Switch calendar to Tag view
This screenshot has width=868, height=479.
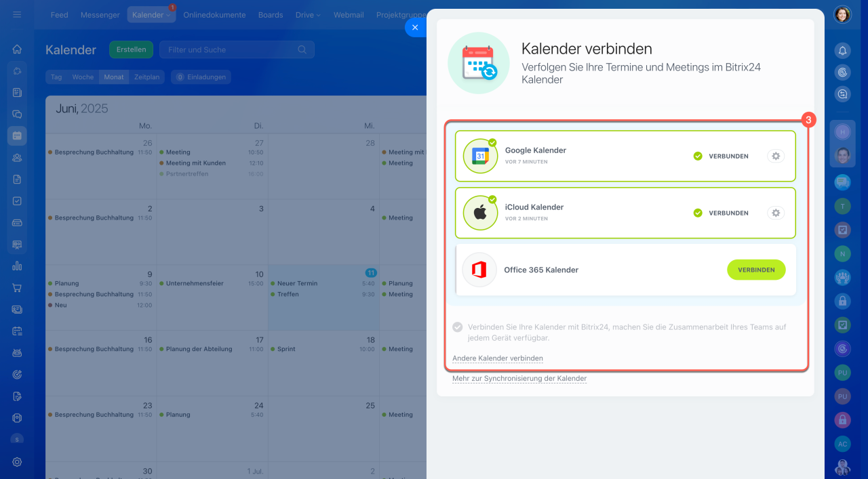56,77
